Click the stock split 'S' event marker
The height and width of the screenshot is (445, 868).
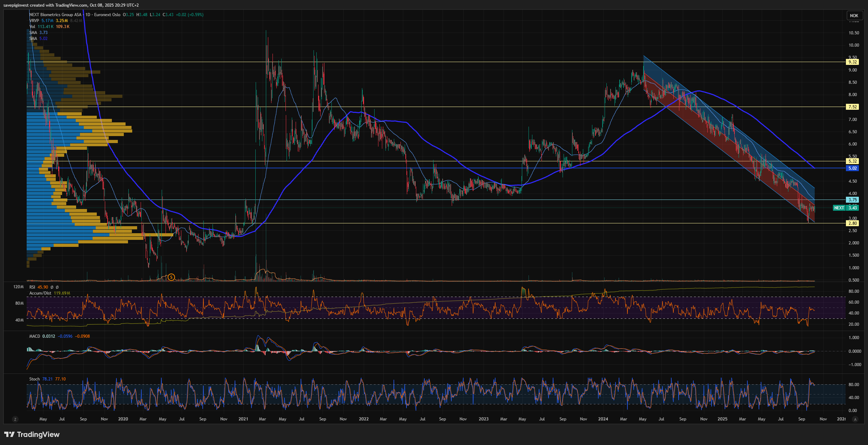(171, 277)
